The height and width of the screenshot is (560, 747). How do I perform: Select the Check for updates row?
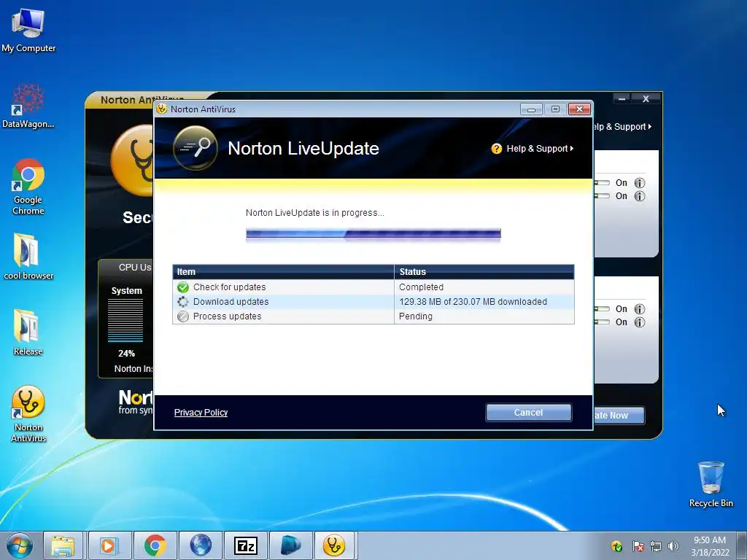pos(373,287)
